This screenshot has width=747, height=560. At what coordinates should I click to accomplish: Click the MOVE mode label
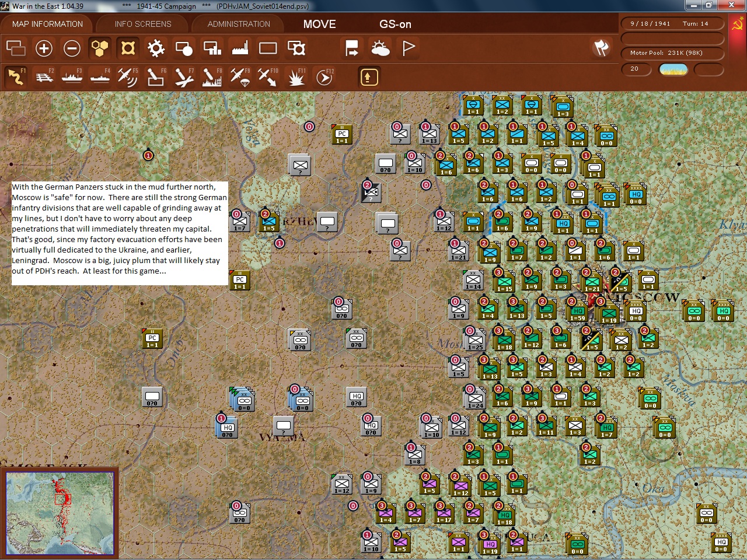click(x=319, y=24)
